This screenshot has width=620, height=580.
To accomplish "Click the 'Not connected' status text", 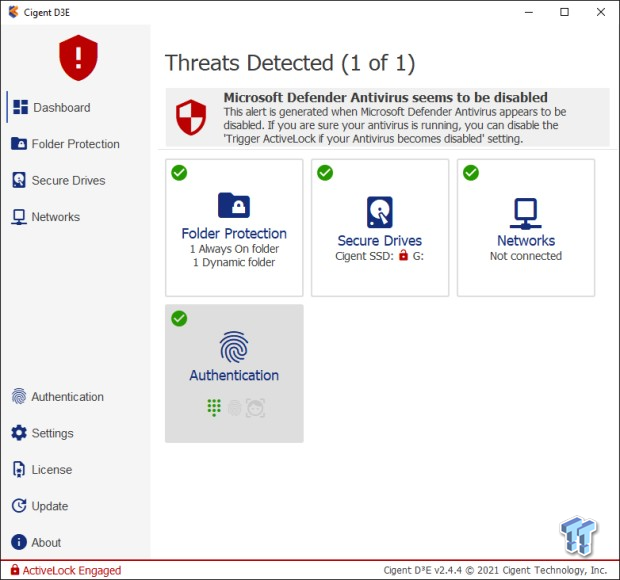I will (x=526, y=256).
